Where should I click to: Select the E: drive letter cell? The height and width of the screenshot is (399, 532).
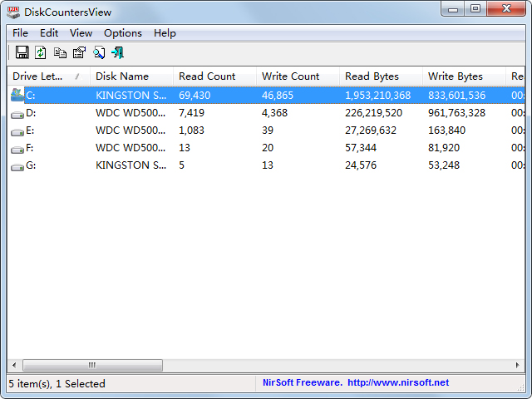[x=30, y=131]
